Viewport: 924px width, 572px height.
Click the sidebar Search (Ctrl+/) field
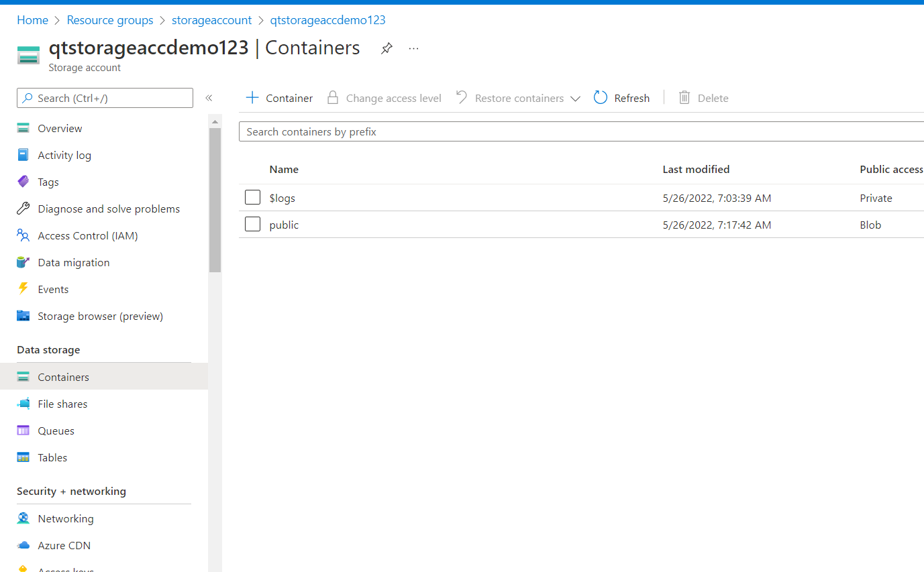105,98
